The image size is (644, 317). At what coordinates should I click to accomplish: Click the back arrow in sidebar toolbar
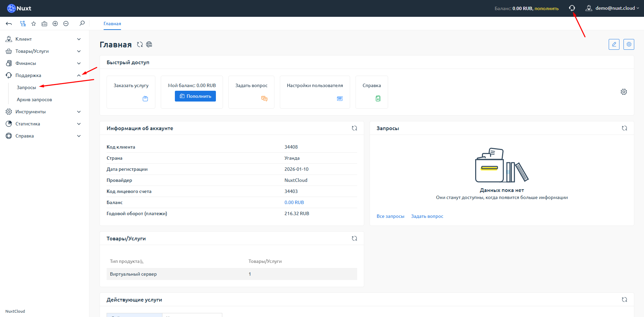point(9,24)
